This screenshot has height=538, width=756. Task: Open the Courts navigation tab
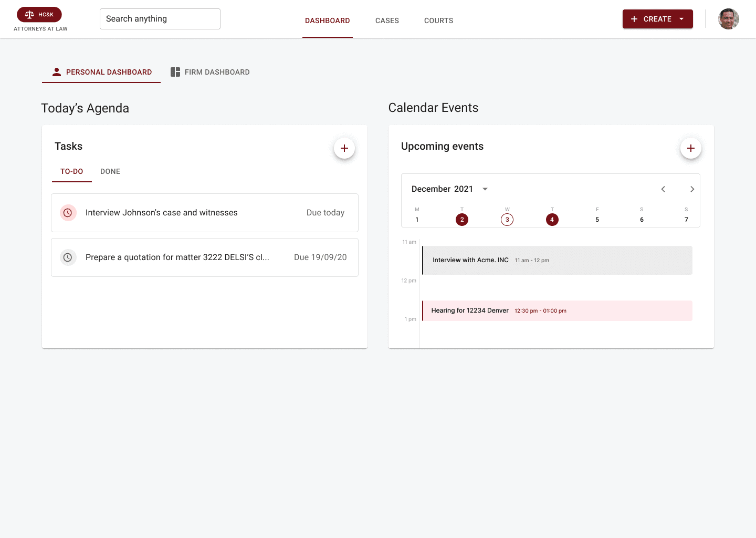pos(438,20)
